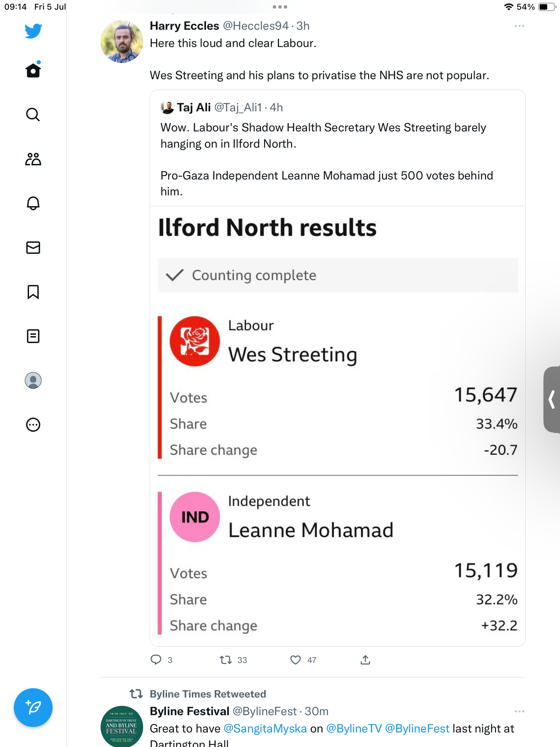Open More options circle icon
This screenshot has height=747, width=560.
pyautogui.click(x=33, y=425)
